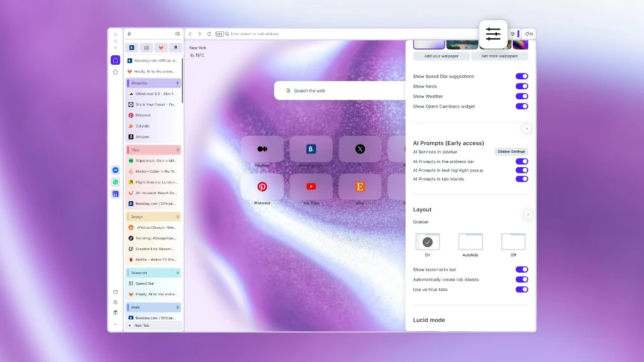
Task: Toggle Automatically create tab islands
Action: click(521, 280)
